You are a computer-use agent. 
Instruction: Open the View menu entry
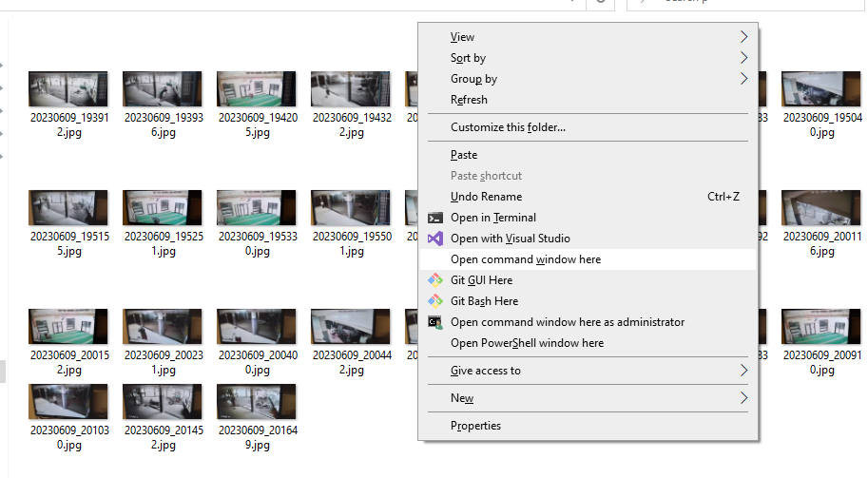588,37
